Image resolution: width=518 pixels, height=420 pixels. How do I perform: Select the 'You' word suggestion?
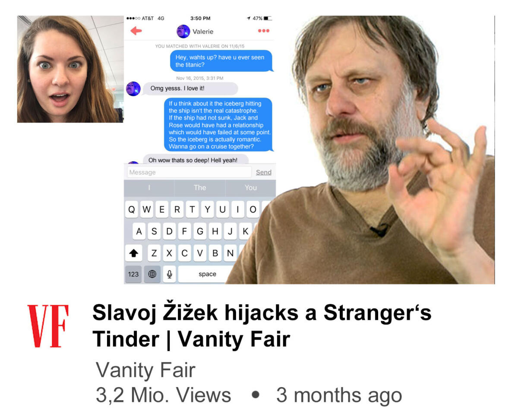click(250, 188)
